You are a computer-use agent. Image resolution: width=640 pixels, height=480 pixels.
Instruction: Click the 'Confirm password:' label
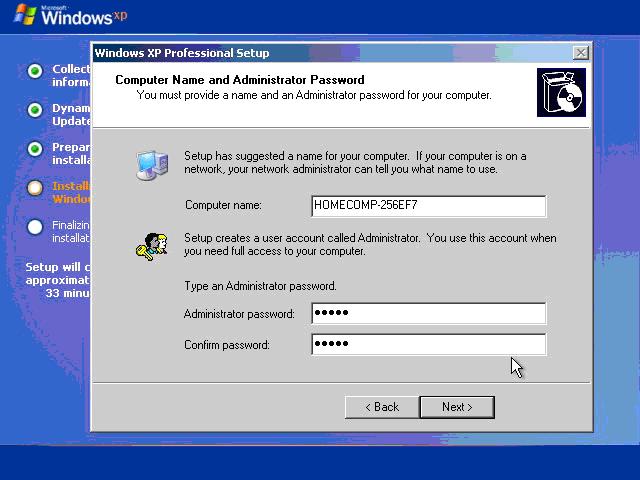[x=227, y=345]
